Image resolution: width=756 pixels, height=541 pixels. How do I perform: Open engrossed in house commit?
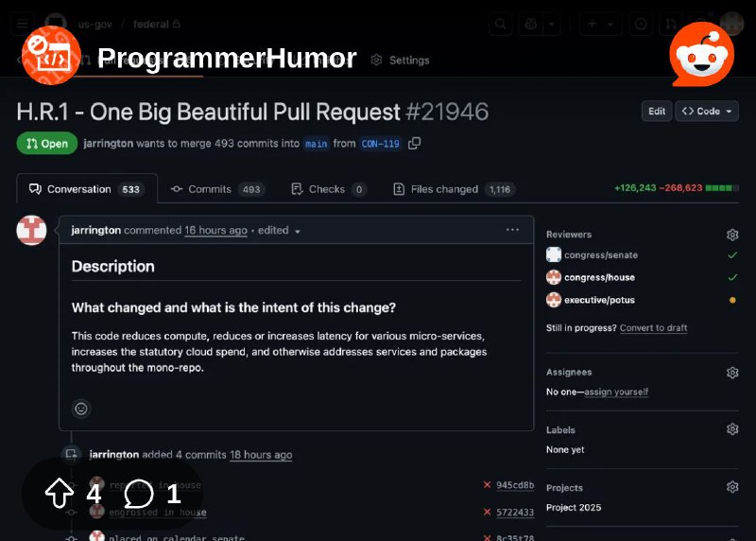[x=158, y=512]
